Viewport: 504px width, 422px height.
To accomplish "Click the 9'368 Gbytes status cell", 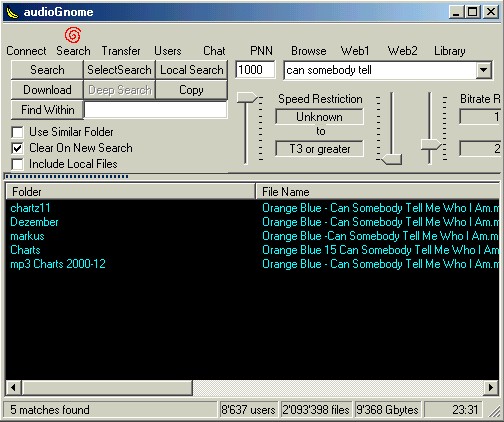I will [x=387, y=410].
